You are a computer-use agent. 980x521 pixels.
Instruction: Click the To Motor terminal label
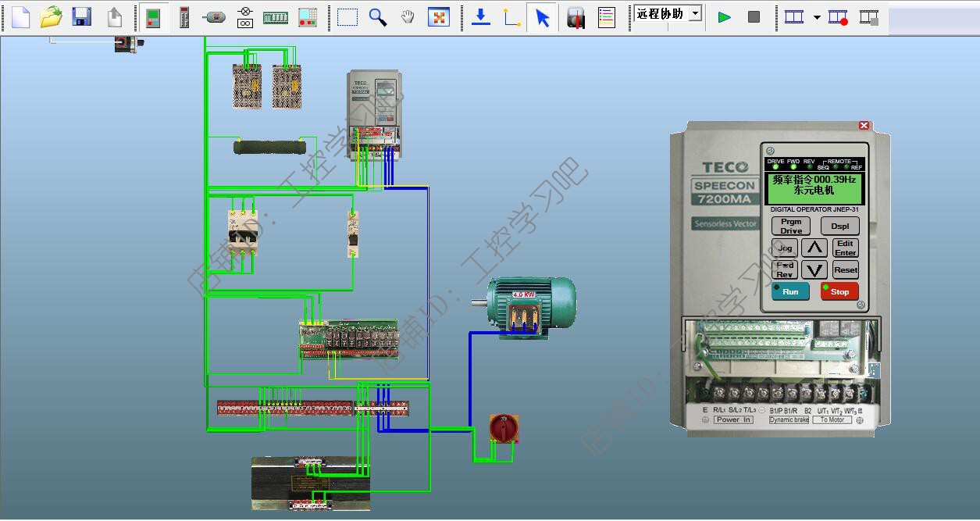point(832,419)
